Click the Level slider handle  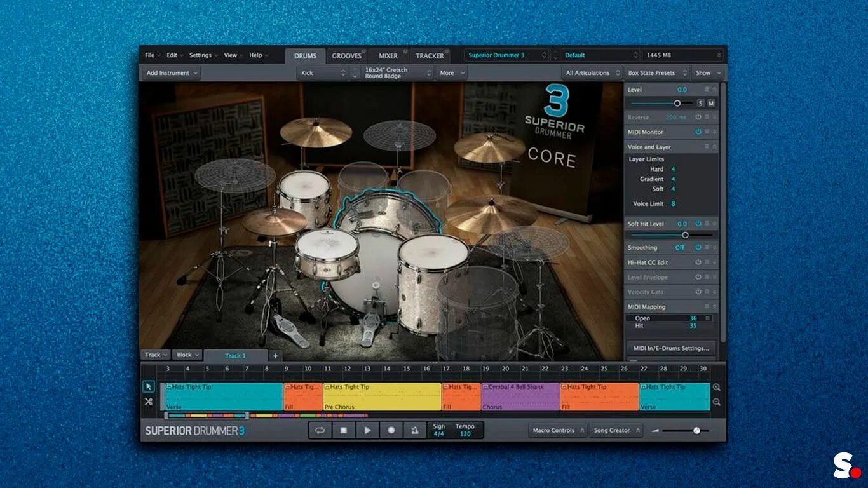pos(677,103)
